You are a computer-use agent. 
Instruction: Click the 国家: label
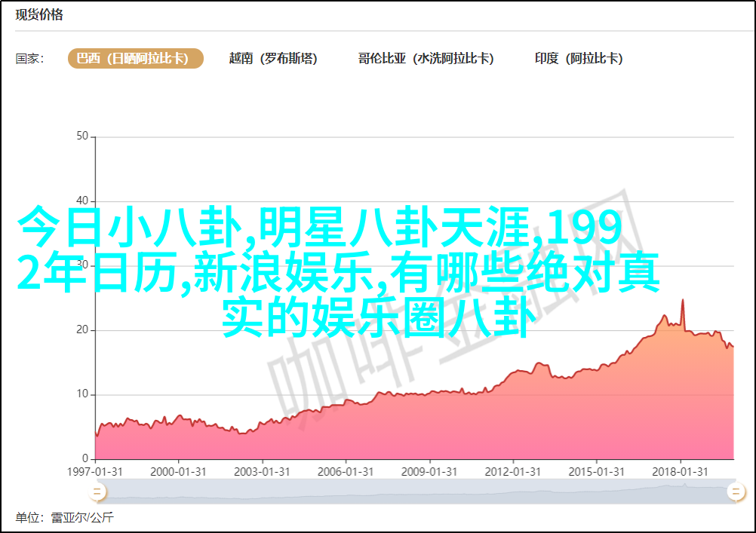[30, 59]
